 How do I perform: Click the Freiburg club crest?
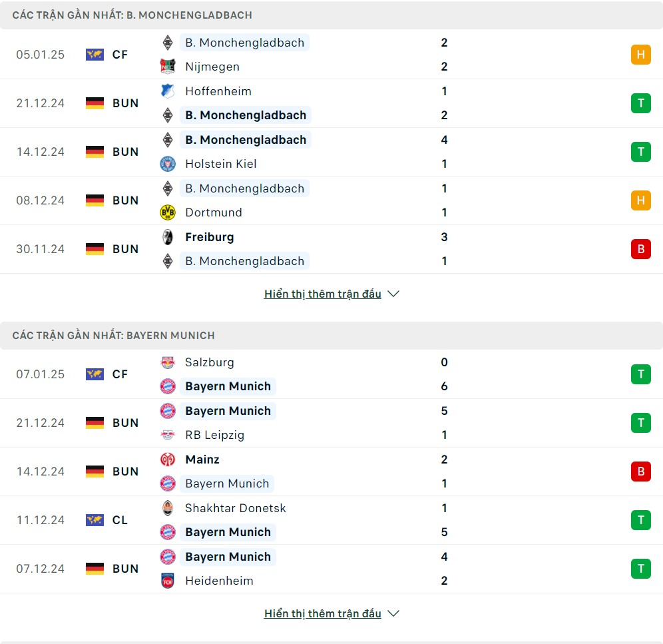pyautogui.click(x=168, y=237)
